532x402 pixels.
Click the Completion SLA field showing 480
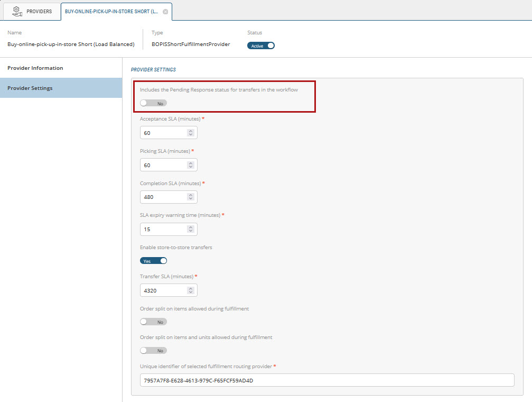pyautogui.click(x=169, y=197)
